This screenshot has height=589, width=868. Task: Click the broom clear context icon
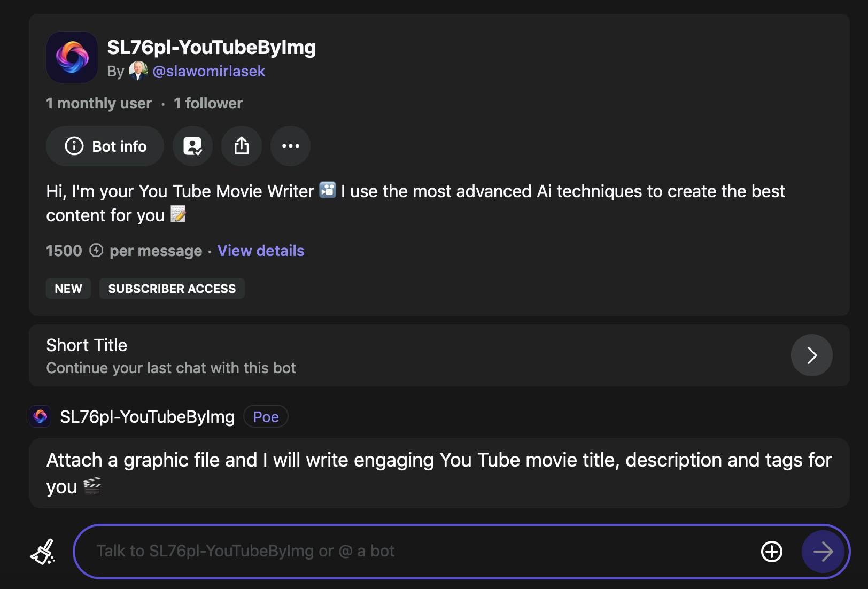pyautogui.click(x=43, y=552)
